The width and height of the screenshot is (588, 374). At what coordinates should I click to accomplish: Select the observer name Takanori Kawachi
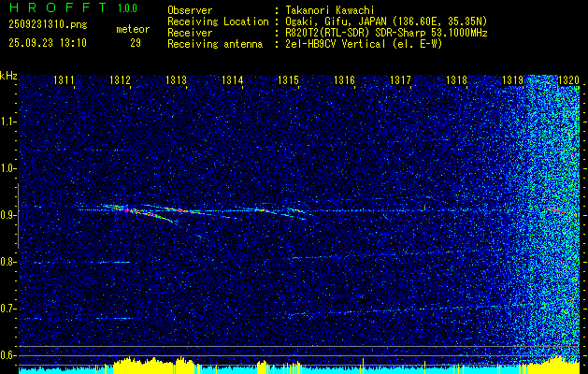[x=330, y=10]
